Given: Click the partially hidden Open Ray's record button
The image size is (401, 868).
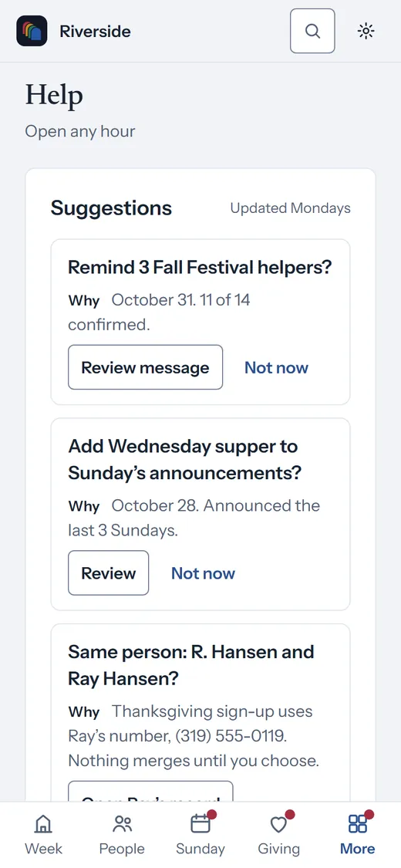Looking at the screenshot, I should tap(150, 792).
